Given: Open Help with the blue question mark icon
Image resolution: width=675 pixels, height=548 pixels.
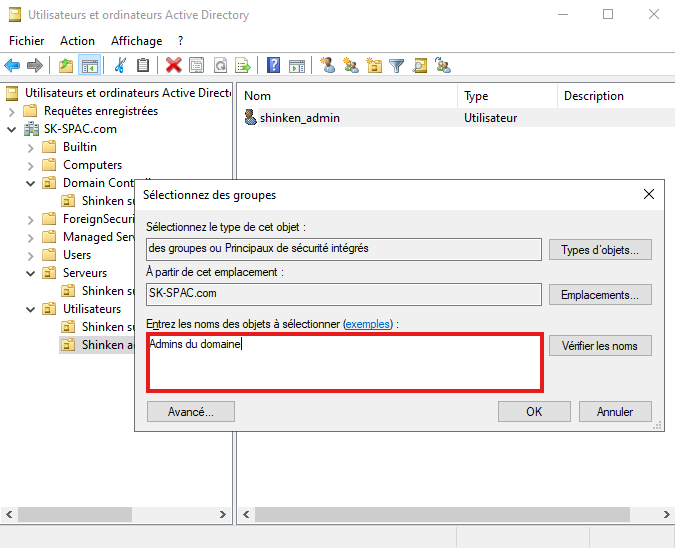Looking at the screenshot, I should point(273,66).
